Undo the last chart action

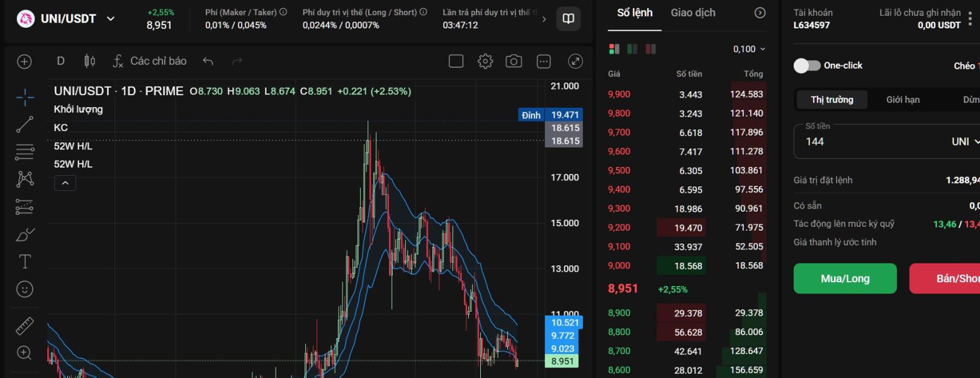click(x=208, y=61)
